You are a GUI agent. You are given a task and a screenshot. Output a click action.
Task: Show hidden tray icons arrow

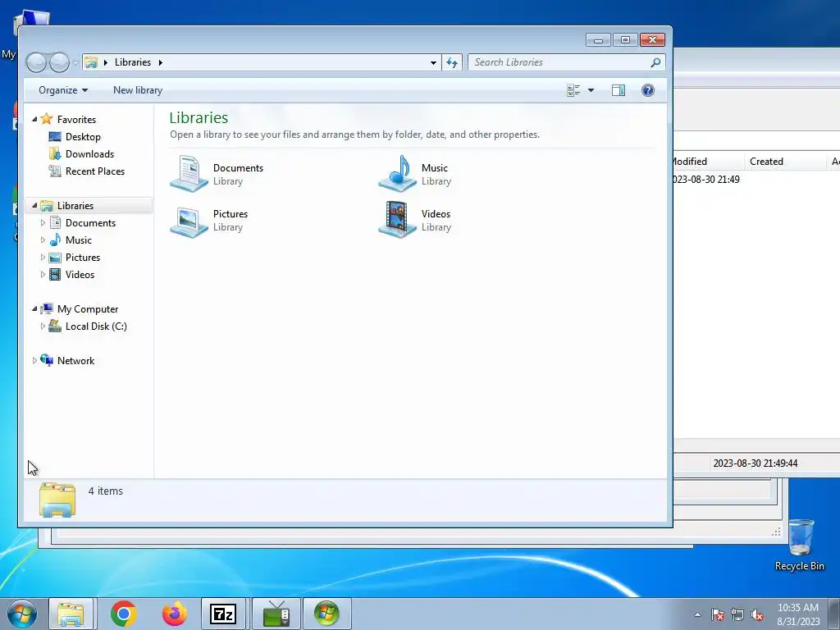(x=697, y=614)
